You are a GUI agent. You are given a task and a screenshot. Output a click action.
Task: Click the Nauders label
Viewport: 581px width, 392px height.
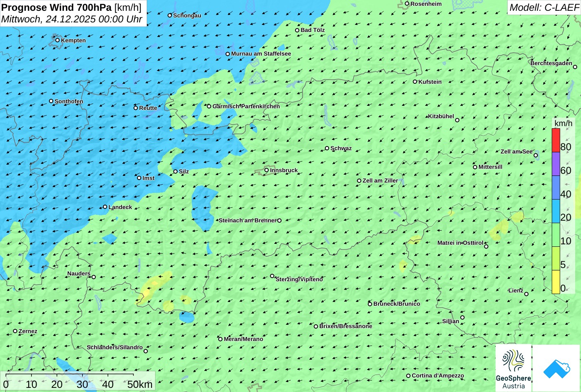coord(79,273)
